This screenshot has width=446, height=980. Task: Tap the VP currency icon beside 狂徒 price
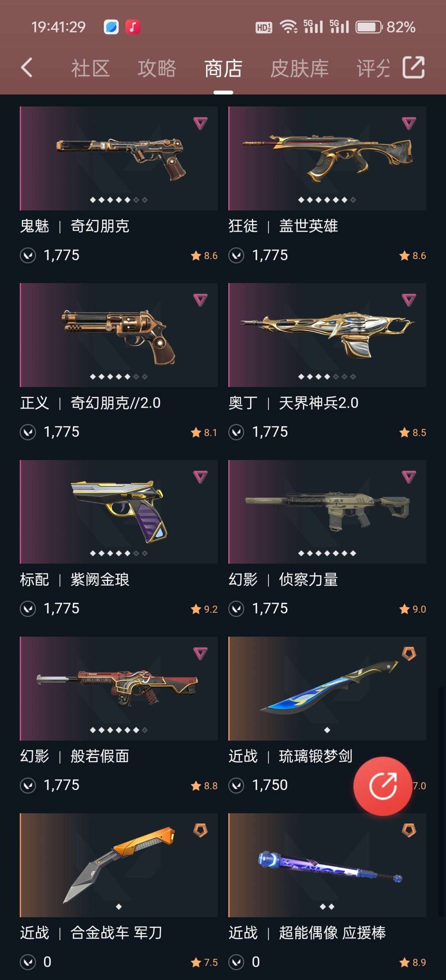pyautogui.click(x=236, y=255)
